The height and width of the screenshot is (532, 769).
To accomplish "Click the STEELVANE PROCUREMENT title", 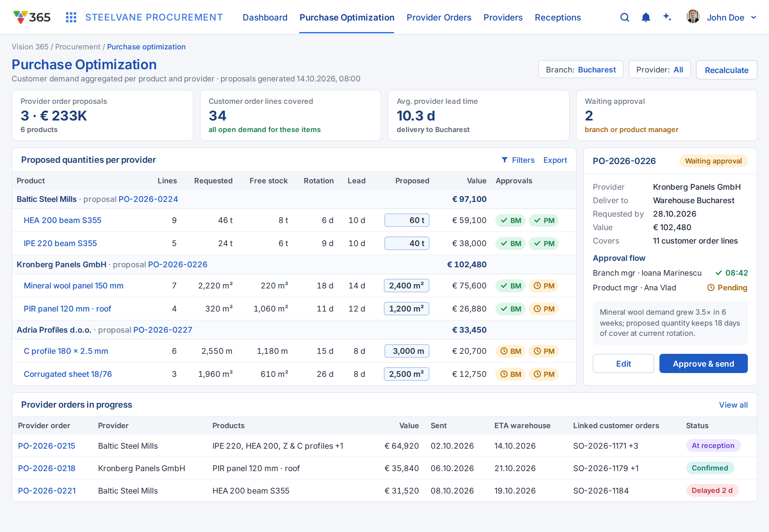I will [x=154, y=17].
